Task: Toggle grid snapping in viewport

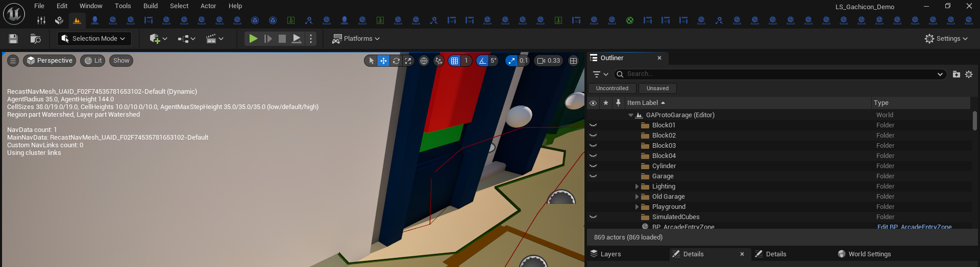Action: (454, 61)
